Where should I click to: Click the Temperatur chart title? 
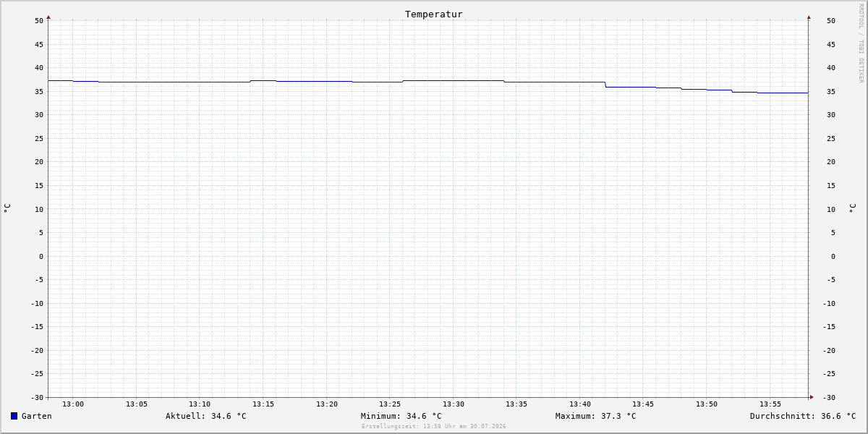434,14
